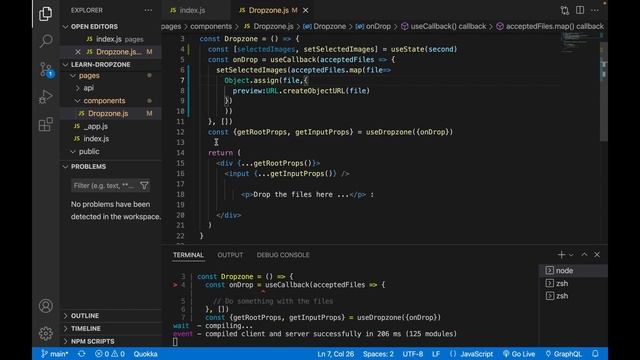
Task: Click the synchronize changes icon
Action: [x=82, y=354]
